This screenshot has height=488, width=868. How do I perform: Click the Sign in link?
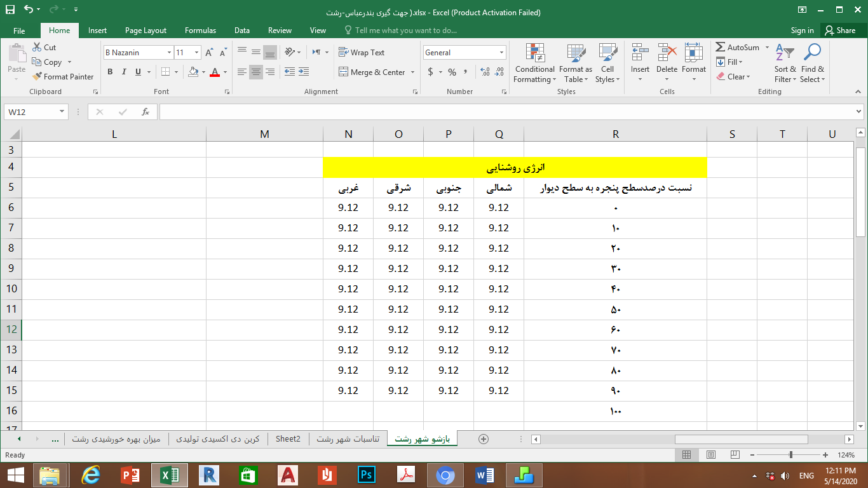tap(802, 30)
